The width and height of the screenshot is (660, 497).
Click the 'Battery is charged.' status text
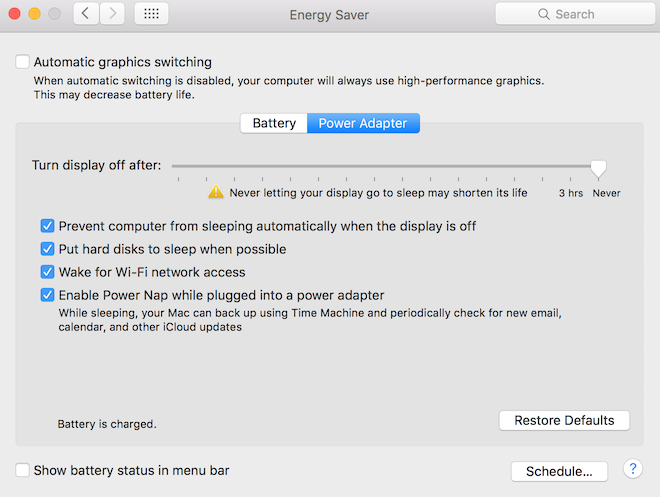(107, 424)
